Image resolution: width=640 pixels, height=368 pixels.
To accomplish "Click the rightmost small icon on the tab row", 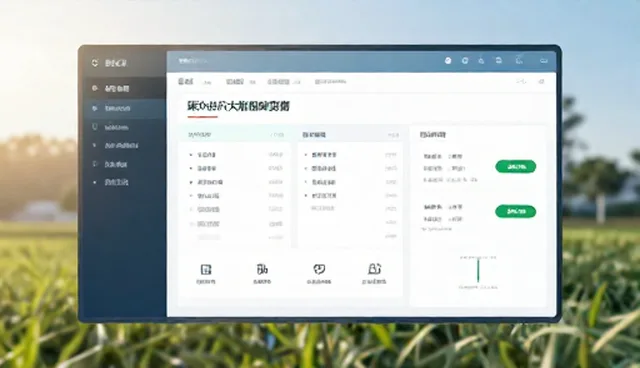I will 542,82.
